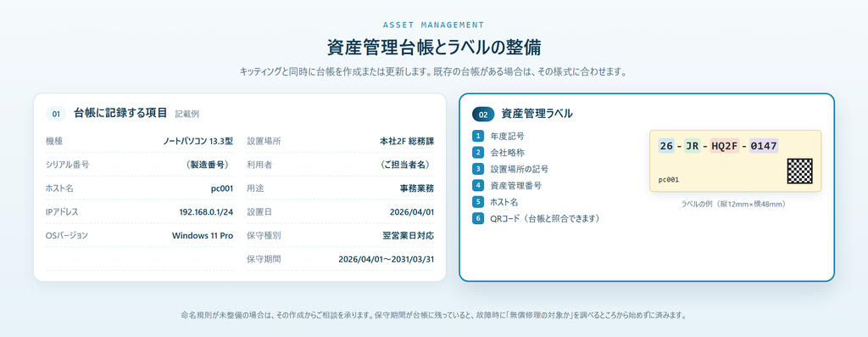Click the 設置日 field label
Viewport: 868px width, 337px height.
point(259,211)
